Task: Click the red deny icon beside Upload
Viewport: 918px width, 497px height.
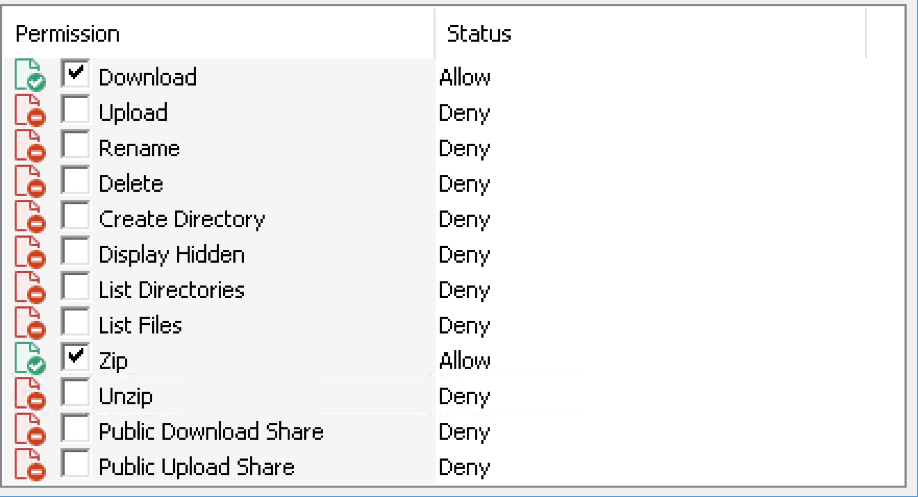Action: click(30, 111)
